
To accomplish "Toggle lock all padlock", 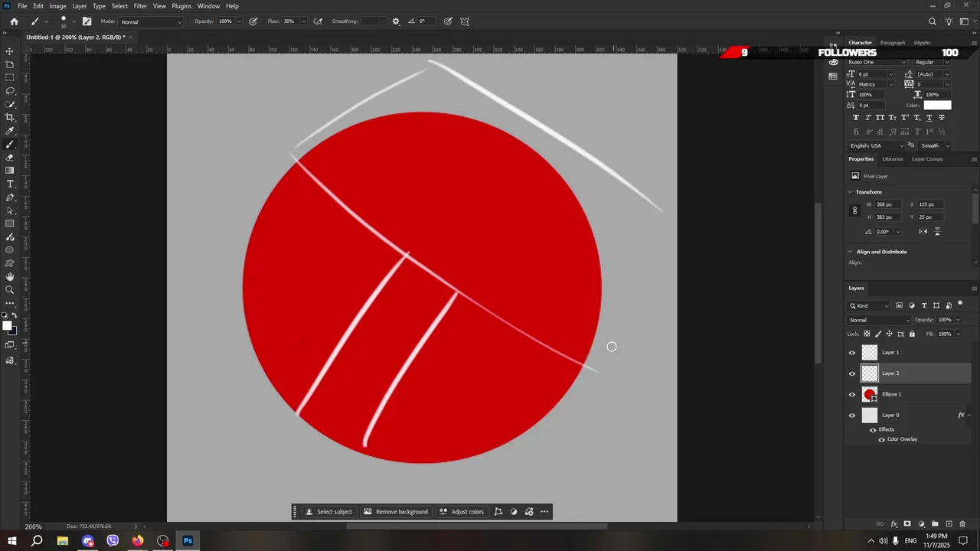I will tap(912, 334).
